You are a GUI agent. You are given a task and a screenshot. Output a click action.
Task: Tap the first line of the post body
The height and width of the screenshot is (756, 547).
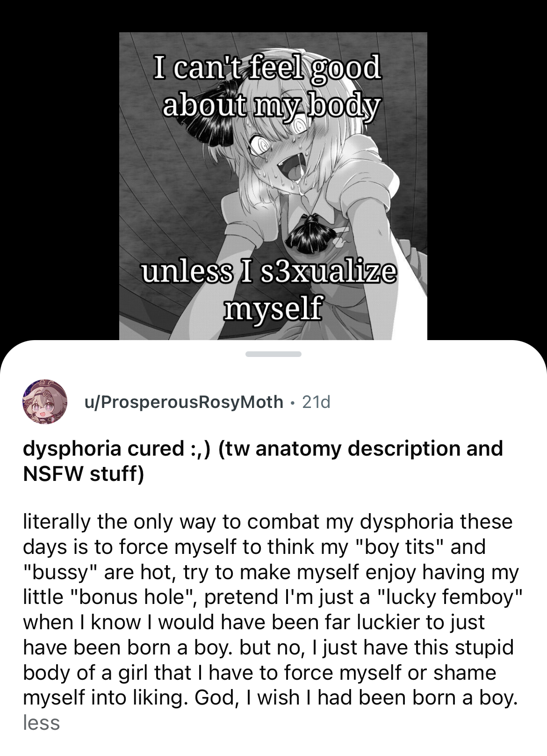267,522
